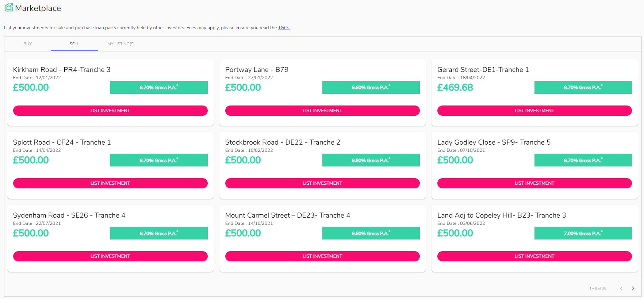Switch to the BUY tab

[28, 44]
